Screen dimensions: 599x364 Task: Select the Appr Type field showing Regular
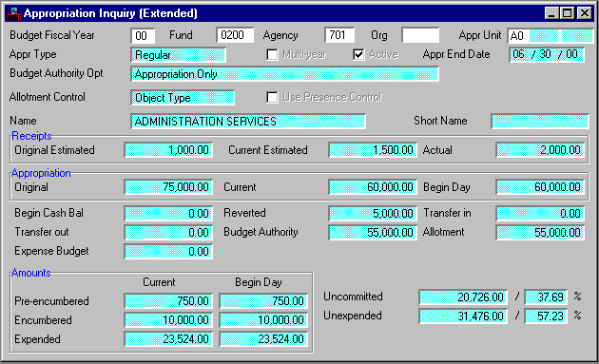179,55
